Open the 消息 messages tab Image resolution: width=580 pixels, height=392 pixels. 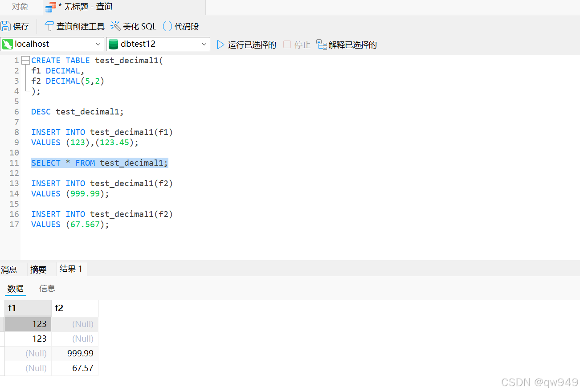coord(9,269)
